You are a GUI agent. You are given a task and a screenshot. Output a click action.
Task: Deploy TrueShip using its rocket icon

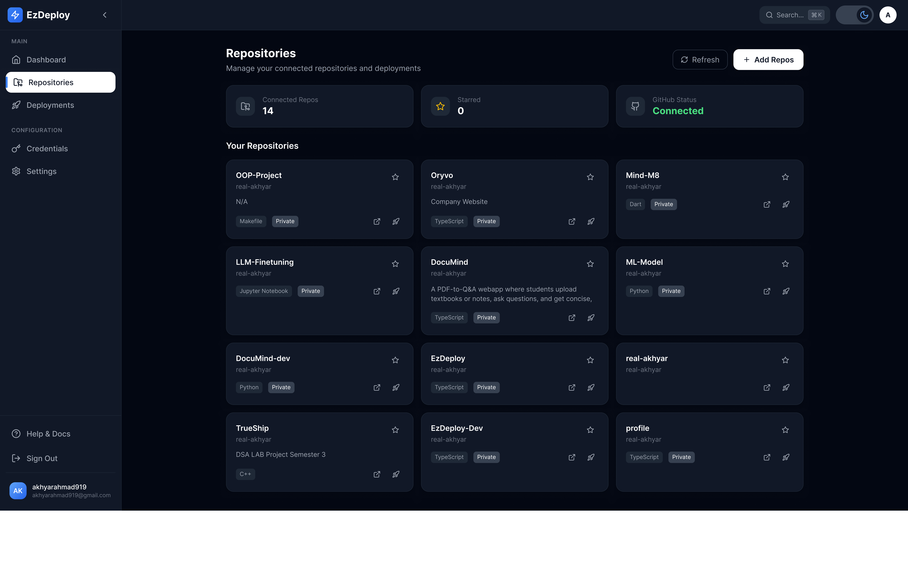click(x=396, y=474)
